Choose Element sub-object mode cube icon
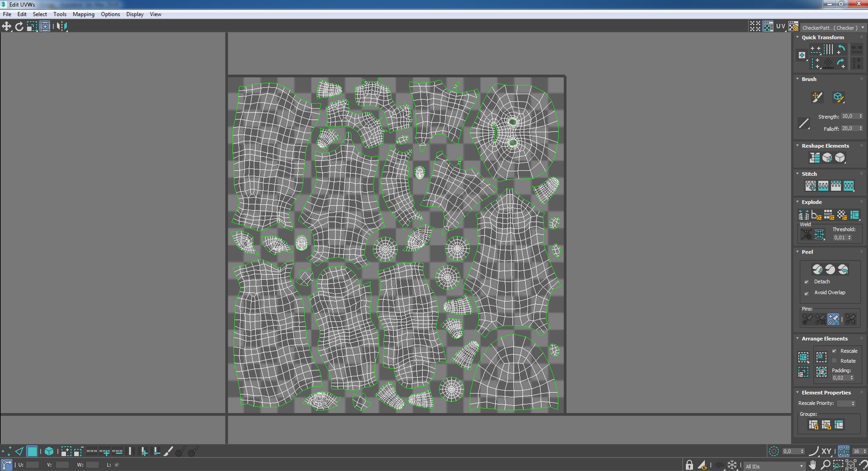Image resolution: width=868 pixels, height=471 pixels. point(49,451)
